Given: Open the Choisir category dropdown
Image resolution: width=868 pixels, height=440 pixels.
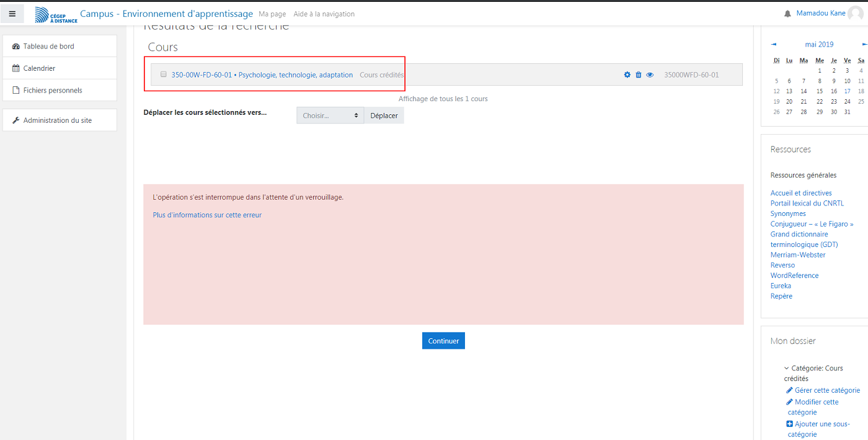Looking at the screenshot, I should [330, 115].
